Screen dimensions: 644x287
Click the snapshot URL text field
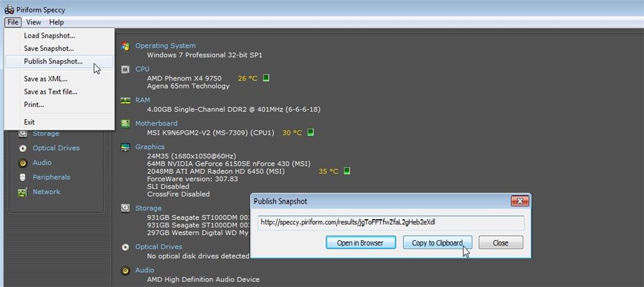coord(391,223)
